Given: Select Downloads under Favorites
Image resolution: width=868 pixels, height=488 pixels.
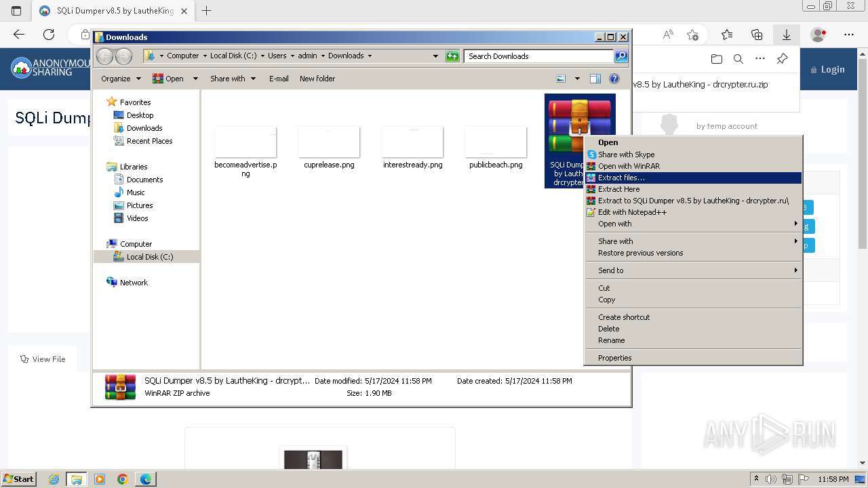Looking at the screenshot, I should pos(144,128).
